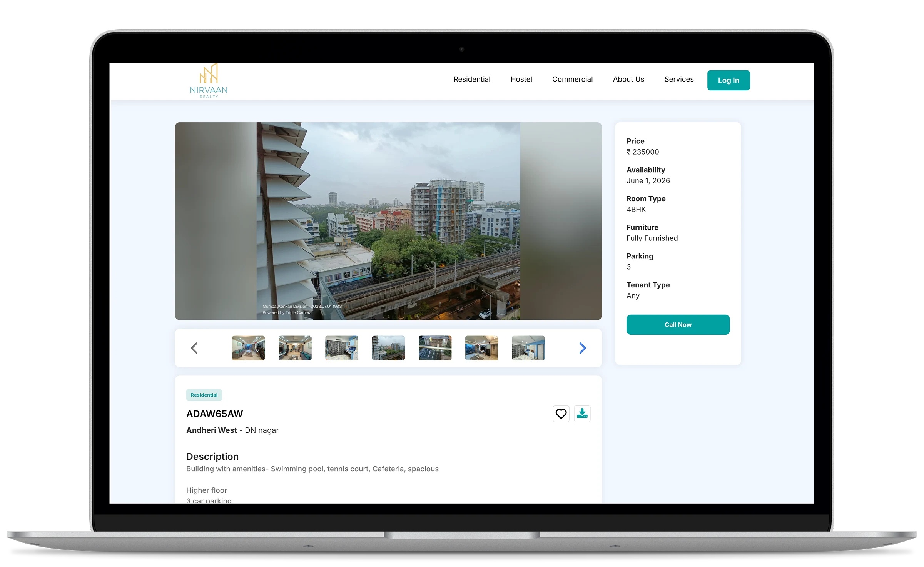Click the Nirvaan Realty logo
The image size is (924, 567).
click(x=209, y=81)
